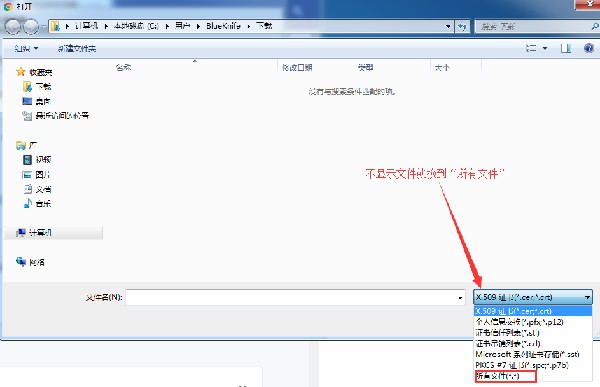600x387 pixels.
Task: Open the recent locations arrow beside navigation buttons
Action: (43, 27)
